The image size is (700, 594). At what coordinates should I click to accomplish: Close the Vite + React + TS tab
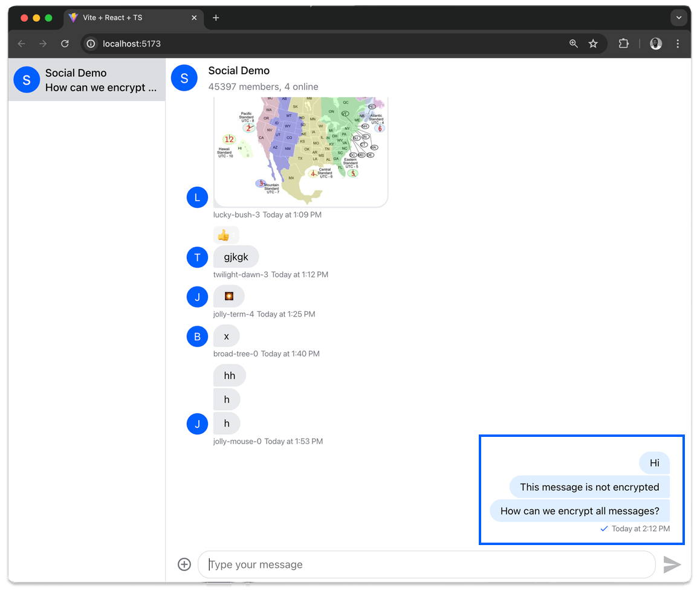[194, 18]
